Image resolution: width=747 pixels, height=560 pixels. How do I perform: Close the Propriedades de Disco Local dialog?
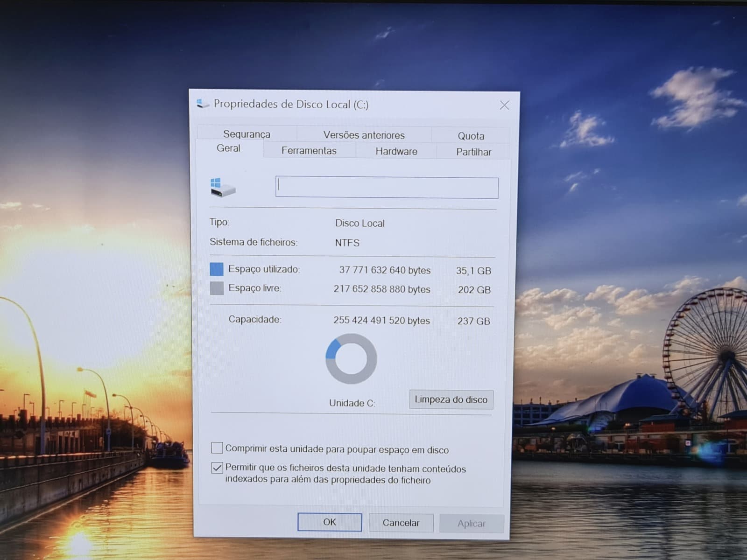click(x=504, y=105)
